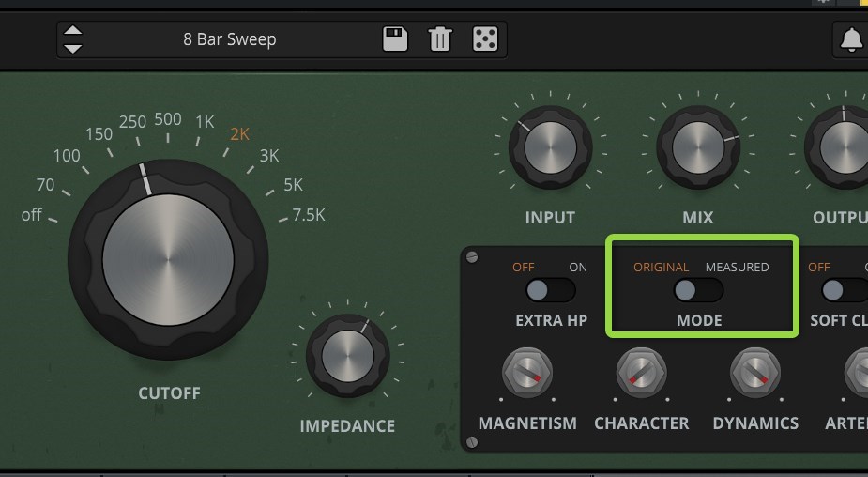Open notifications via the bell icon
Screen dimensions: 868x477
click(x=850, y=39)
